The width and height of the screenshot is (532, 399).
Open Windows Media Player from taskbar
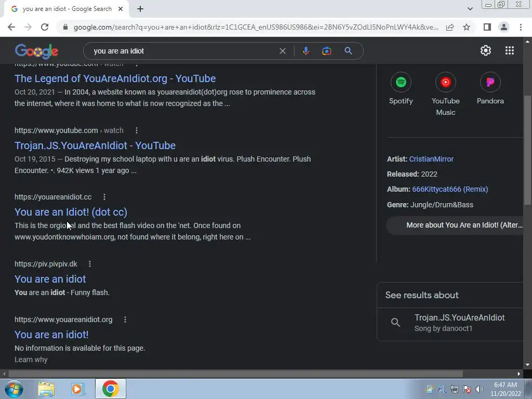[77, 389]
